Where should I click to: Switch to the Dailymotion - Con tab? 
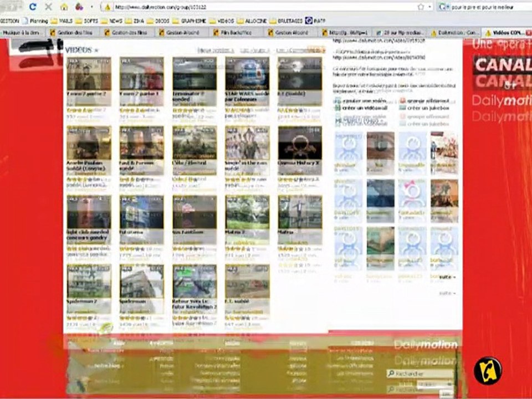(454, 33)
